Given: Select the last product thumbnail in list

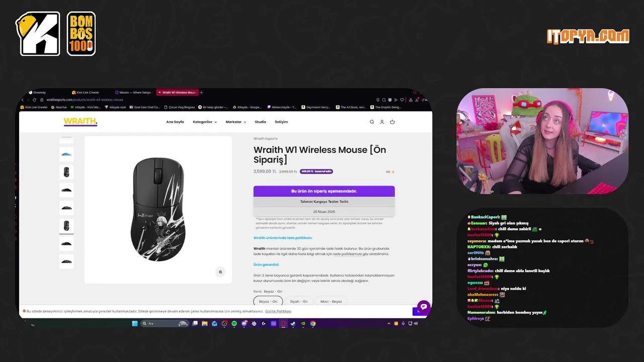Looking at the screenshot, I should point(66,261).
